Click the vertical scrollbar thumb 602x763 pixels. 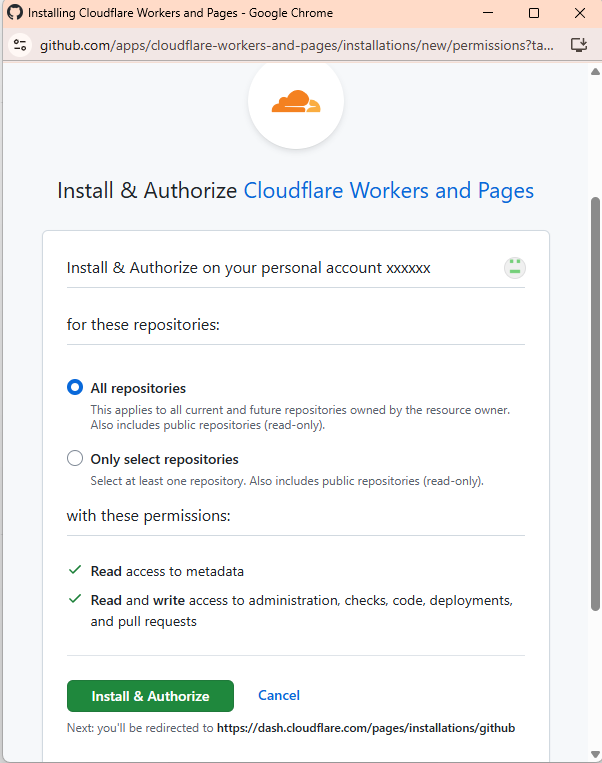(595, 404)
